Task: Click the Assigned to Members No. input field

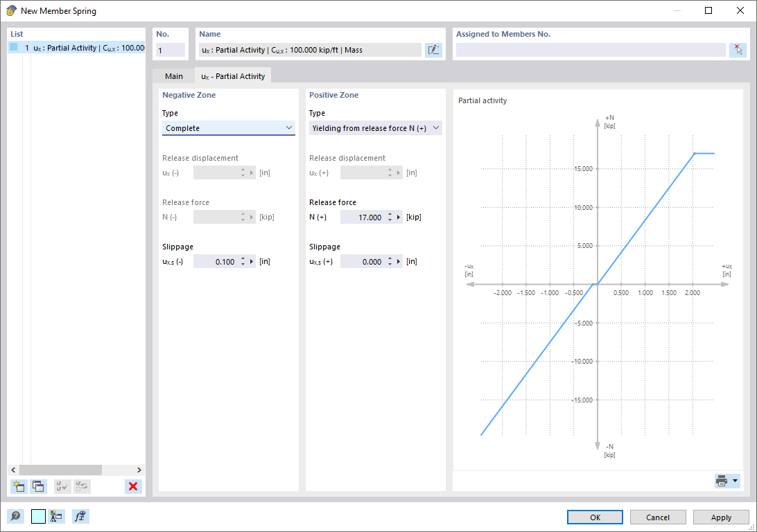Action: [x=591, y=50]
